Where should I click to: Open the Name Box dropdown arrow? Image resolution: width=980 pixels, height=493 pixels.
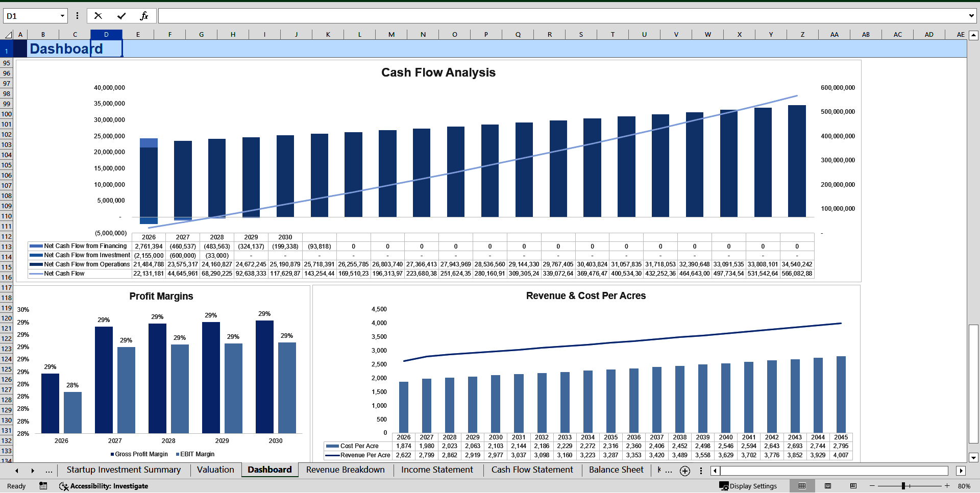click(x=62, y=15)
